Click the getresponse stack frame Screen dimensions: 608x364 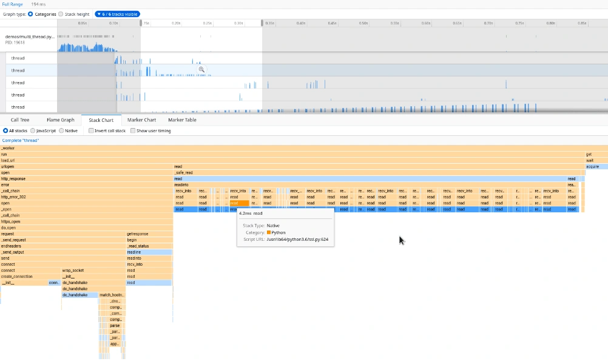[x=150, y=234]
